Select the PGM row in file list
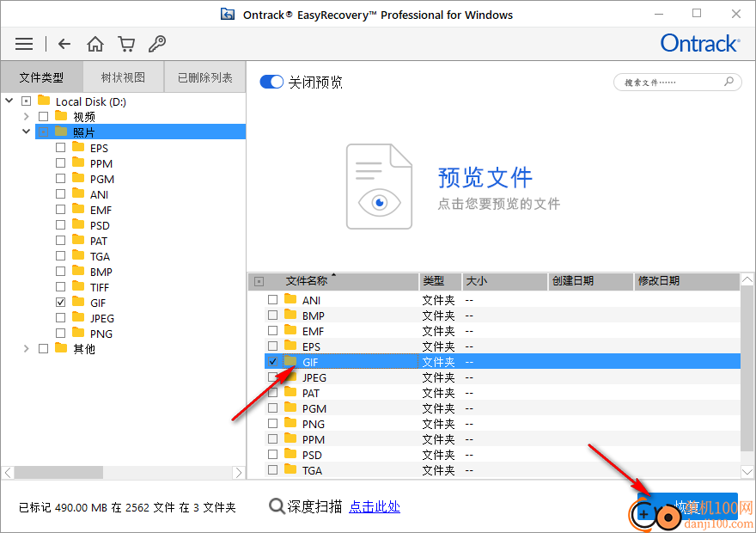 point(503,408)
